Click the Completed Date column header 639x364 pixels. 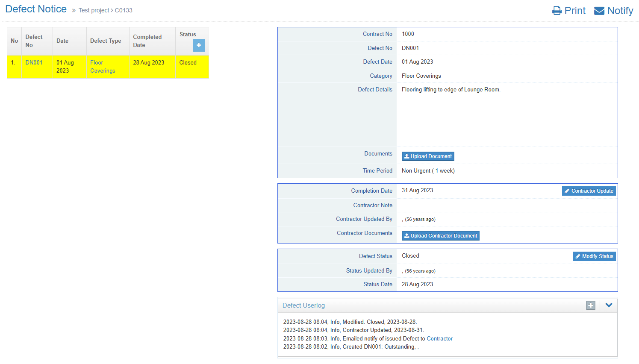[x=147, y=41]
